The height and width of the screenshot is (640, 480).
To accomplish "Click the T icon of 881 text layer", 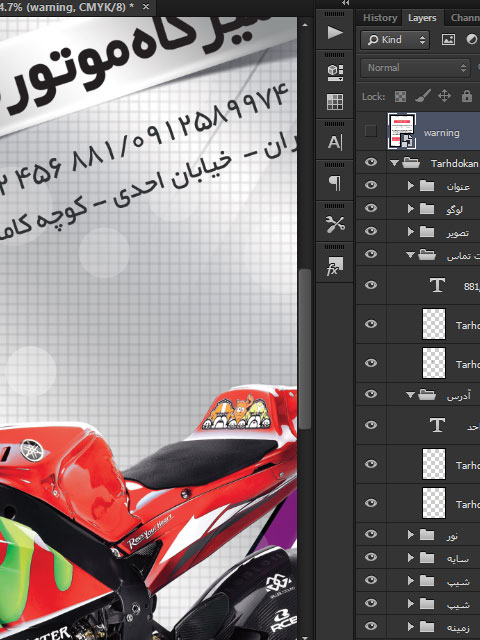I will coord(438,284).
